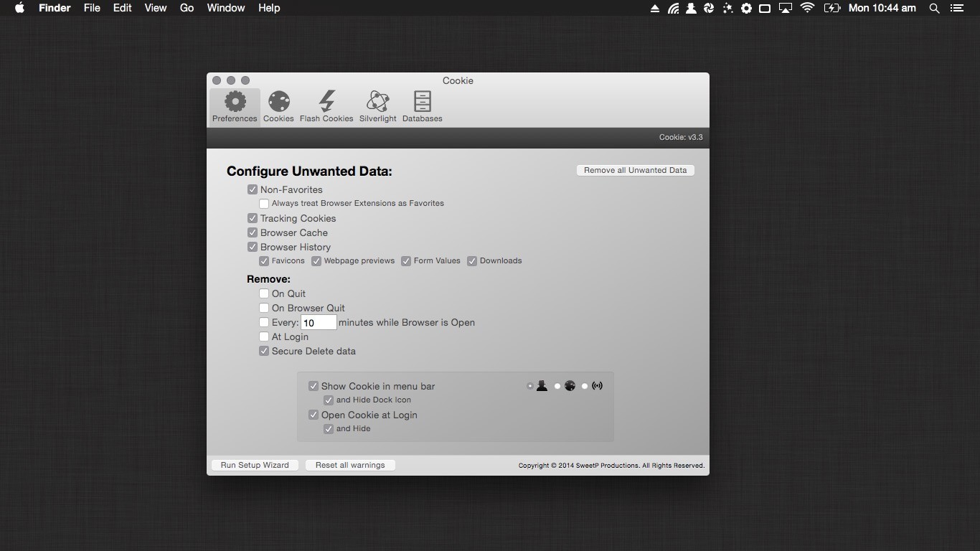Open the Finder menu
Screen dimensions: 980x551
point(55,8)
